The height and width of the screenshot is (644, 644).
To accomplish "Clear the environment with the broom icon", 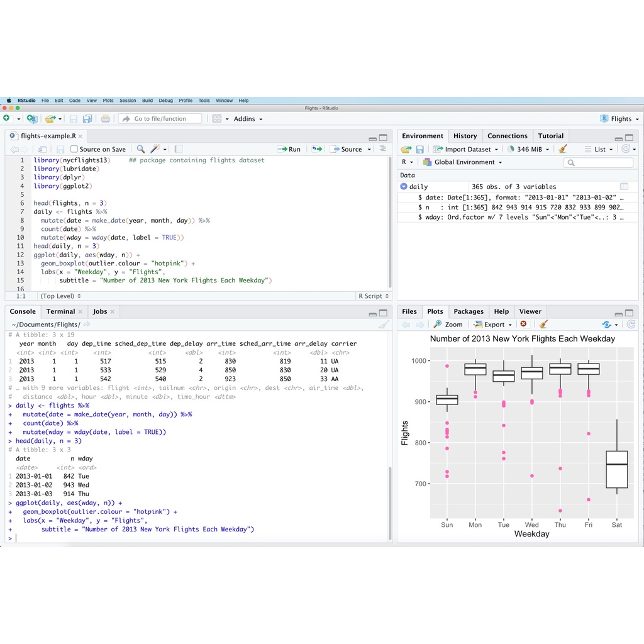I will pyautogui.click(x=563, y=149).
